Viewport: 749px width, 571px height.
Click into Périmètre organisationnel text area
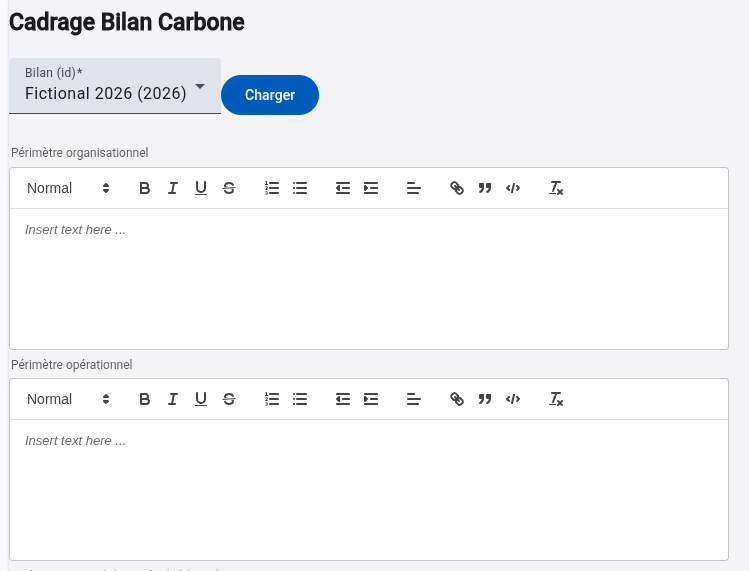tap(368, 278)
